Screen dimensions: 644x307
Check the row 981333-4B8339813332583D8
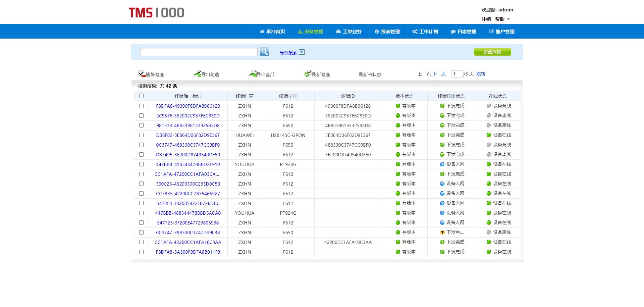click(141, 125)
